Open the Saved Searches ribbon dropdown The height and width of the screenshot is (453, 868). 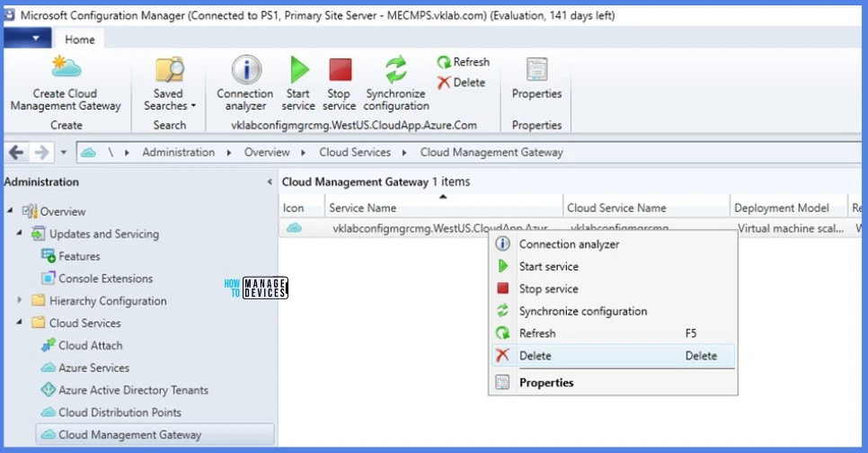(x=170, y=83)
